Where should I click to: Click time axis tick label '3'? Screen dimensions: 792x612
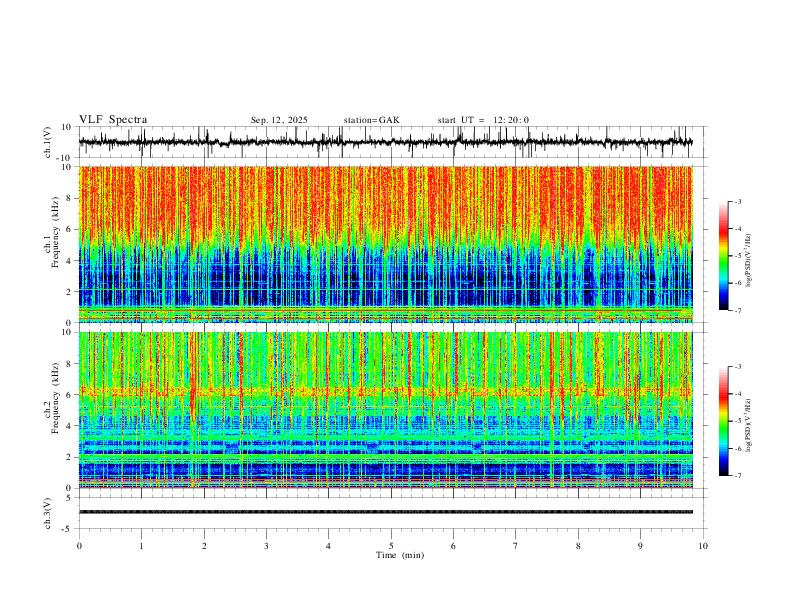coord(266,546)
